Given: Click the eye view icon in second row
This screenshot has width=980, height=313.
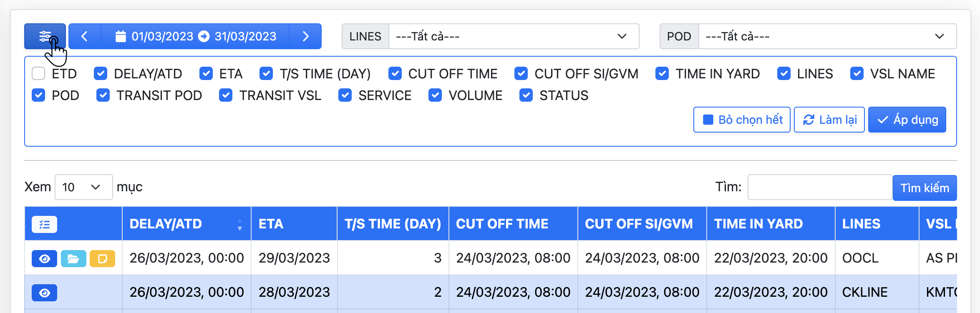Looking at the screenshot, I should (x=44, y=293).
